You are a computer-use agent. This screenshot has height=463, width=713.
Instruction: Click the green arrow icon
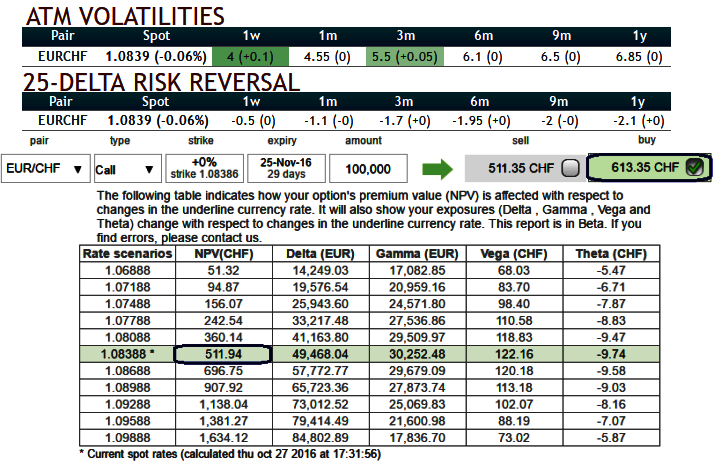click(x=439, y=168)
